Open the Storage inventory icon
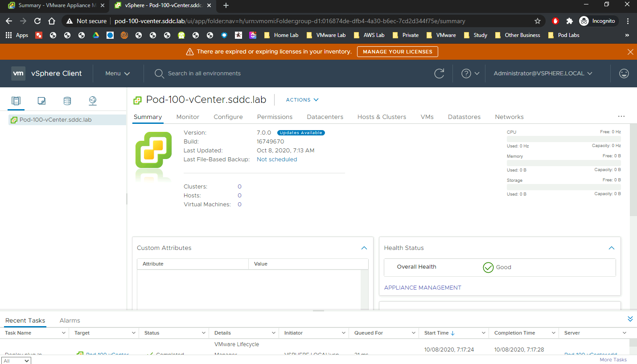Viewport: 637px width, 364px height. tap(67, 101)
